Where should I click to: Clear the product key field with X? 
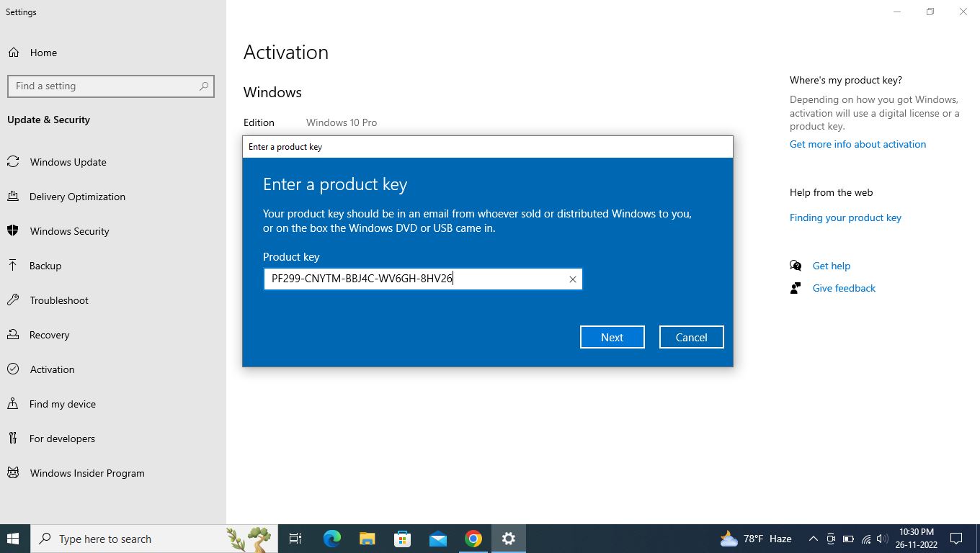(573, 279)
